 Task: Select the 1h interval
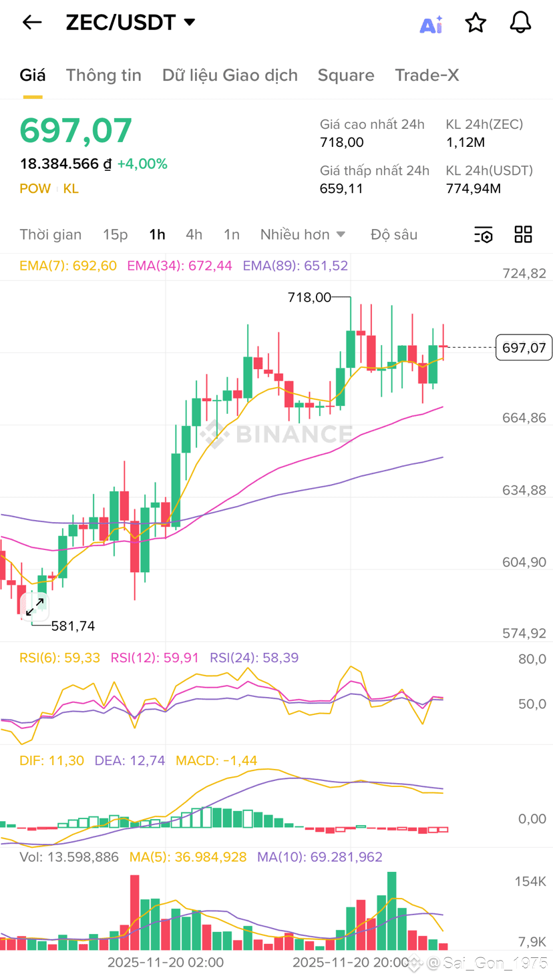point(157,234)
